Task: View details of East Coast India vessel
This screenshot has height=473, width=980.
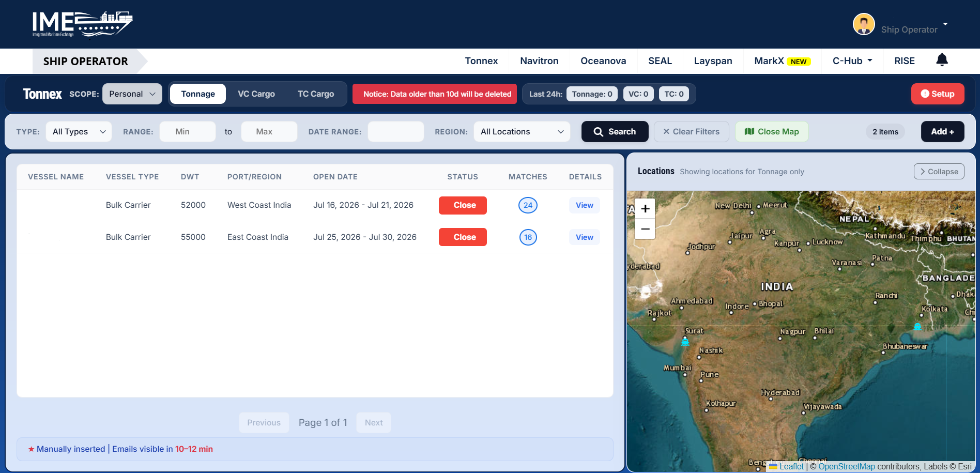Action: [x=585, y=237]
